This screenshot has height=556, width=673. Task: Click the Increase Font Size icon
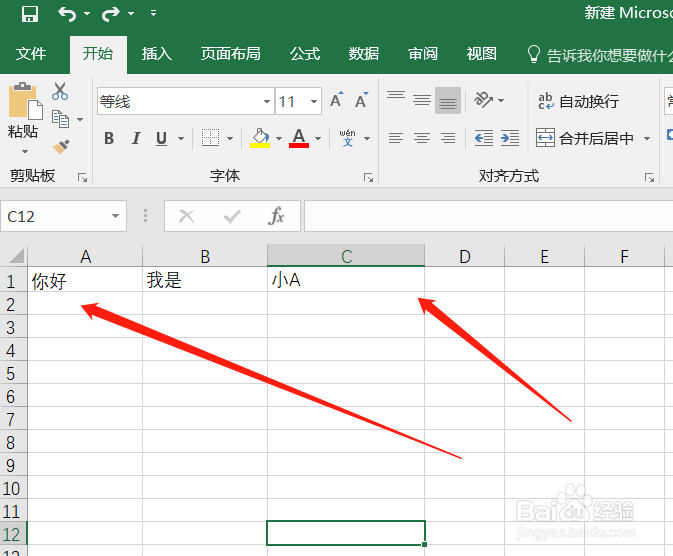337,100
